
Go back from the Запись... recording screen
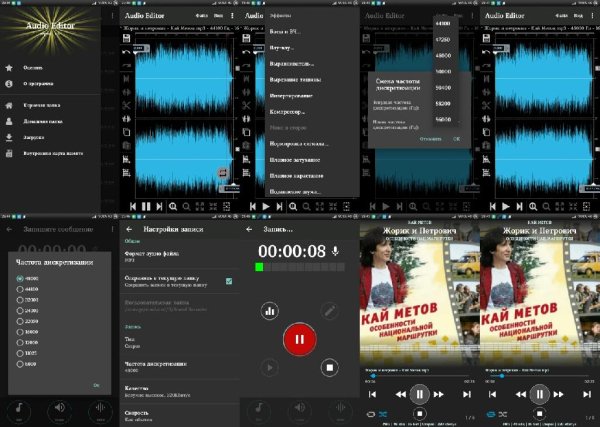coord(249,229)
